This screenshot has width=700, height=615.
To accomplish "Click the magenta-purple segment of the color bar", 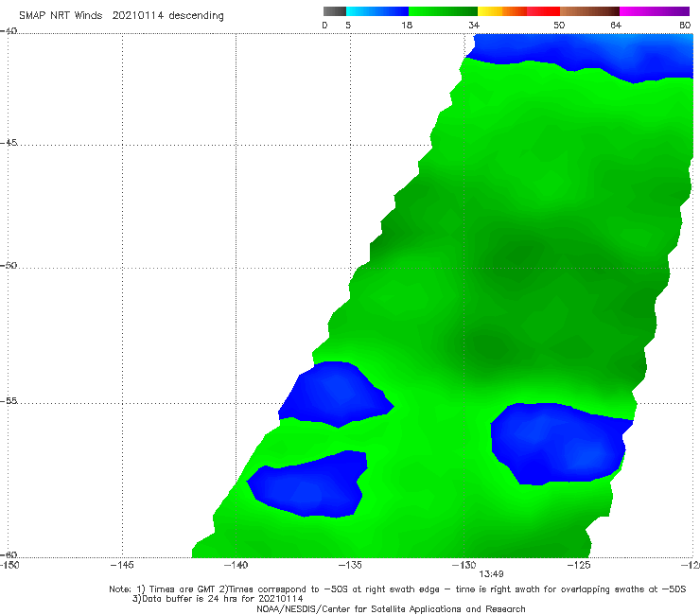I will (x=655, y=11).
